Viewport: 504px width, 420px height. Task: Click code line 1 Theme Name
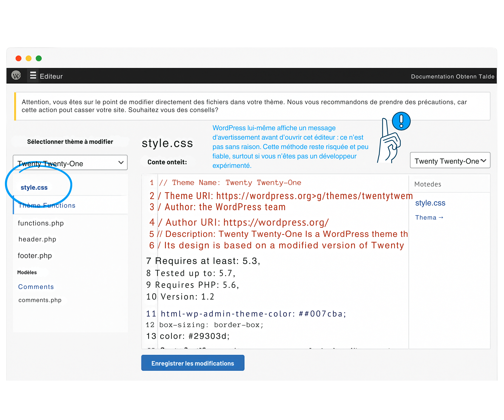coord(225,183)
